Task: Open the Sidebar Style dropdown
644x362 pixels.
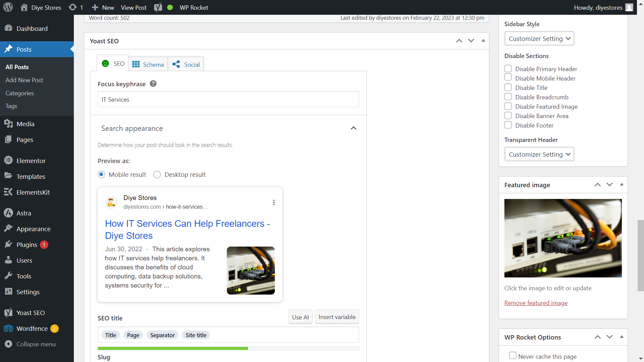Action: (539, 39)
